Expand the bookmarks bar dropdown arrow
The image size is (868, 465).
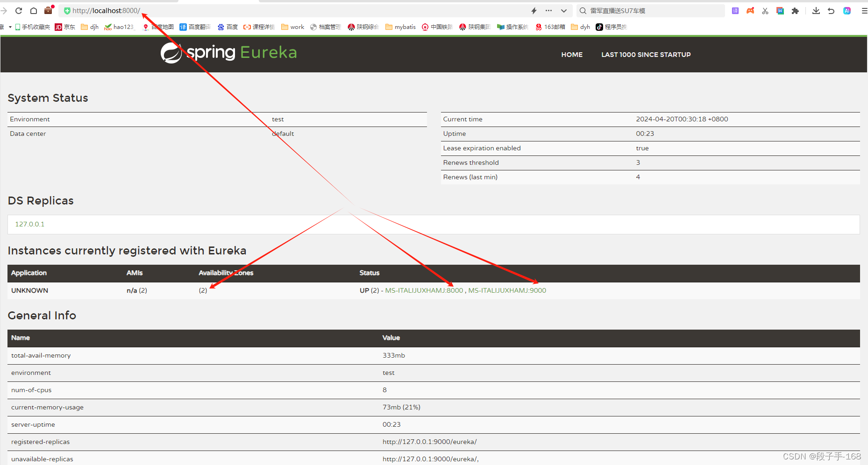pyautogui.click(x=10, y=27)
